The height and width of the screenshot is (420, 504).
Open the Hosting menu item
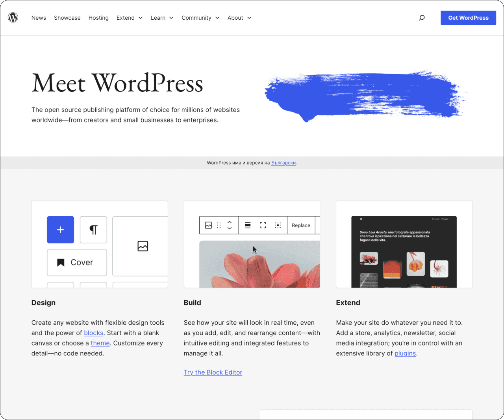pyautogui.click(x=98, y=18)
